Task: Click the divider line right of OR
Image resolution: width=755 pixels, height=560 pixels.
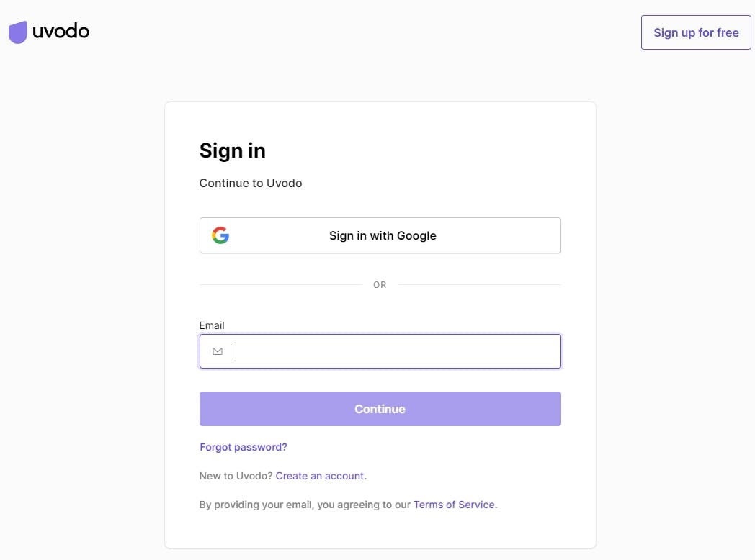Action: click(x=479, y=285)
